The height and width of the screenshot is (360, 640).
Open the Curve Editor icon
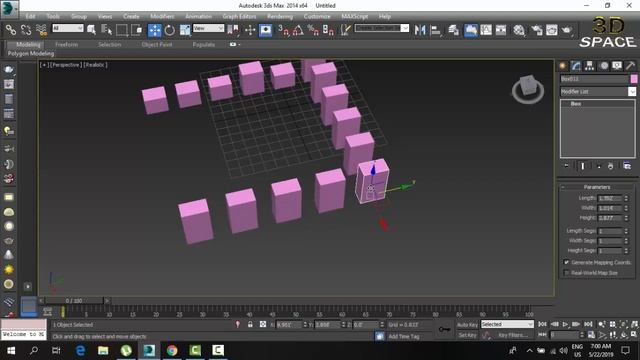[486, 30]
